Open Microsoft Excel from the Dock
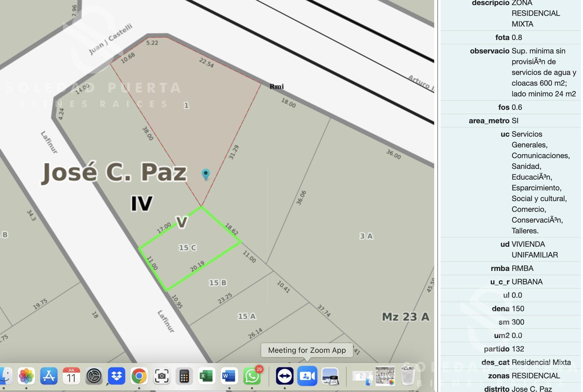The image size is (583, 392). pyautogui.click(x=207, y=376)
